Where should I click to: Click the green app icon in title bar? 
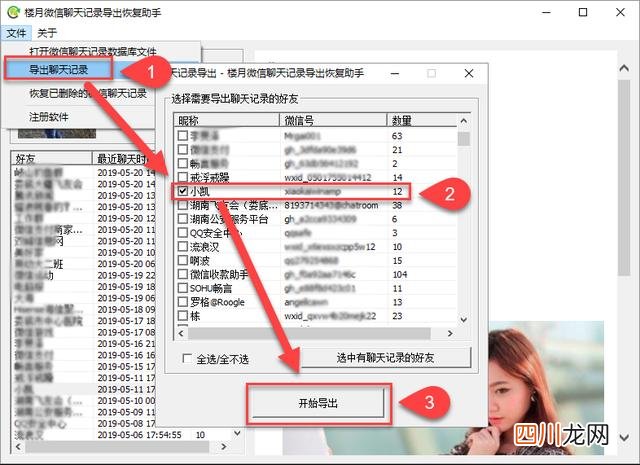pyautogui.click(x=13, y=12)
